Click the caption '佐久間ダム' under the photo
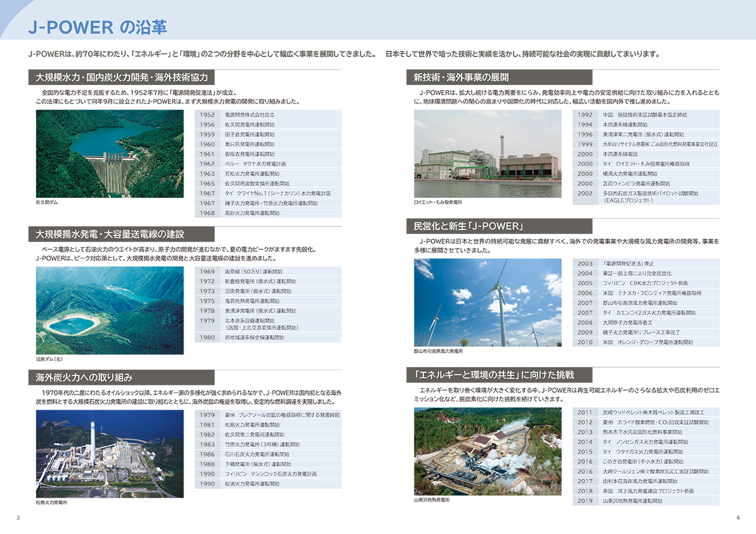The image size is (756, 534). tap(47, 203)
